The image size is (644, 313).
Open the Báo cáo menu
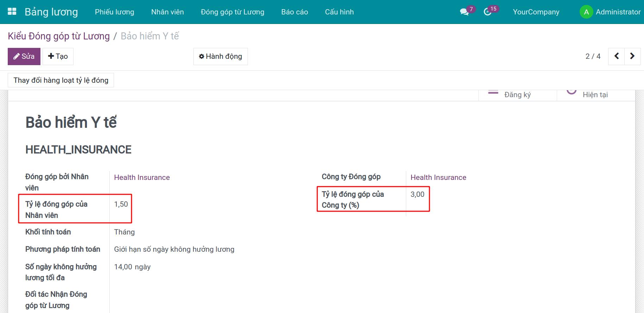[294, 12]
